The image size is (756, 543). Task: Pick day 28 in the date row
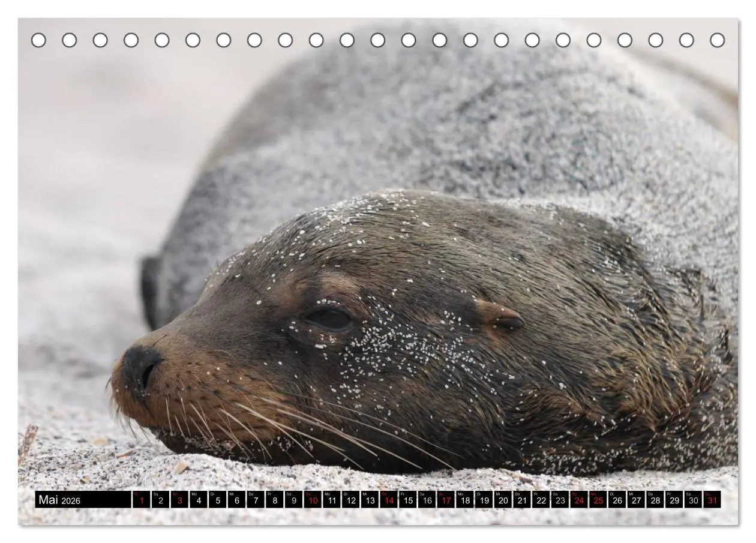click(656, 499)
